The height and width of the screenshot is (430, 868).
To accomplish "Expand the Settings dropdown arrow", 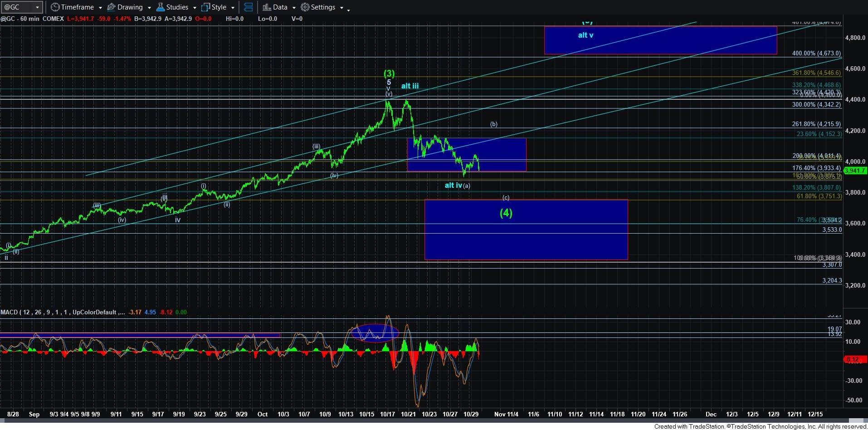I will tap(341, 8).
